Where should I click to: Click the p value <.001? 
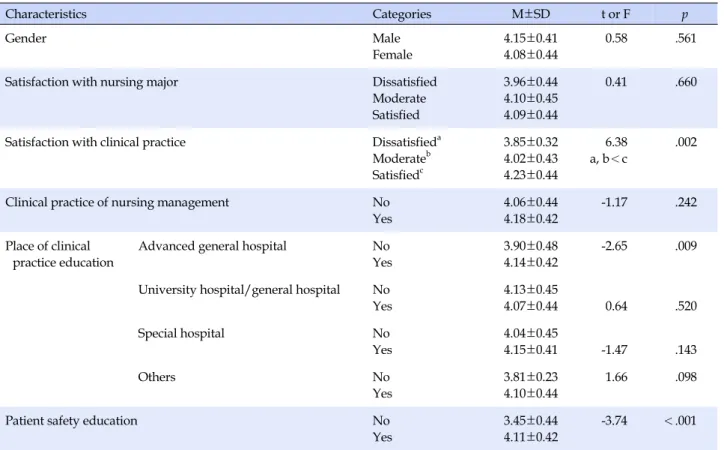point(680,420)
